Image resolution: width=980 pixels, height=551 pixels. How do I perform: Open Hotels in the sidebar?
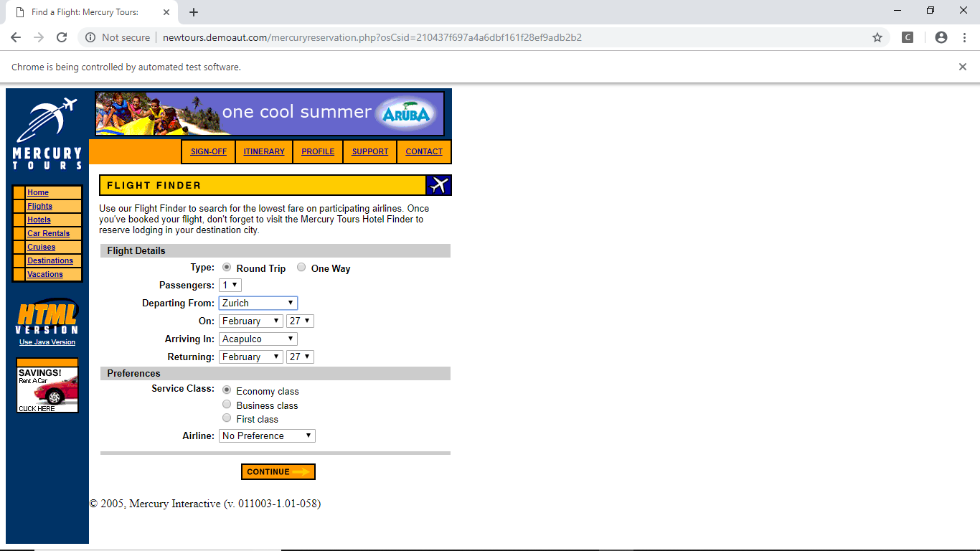39,220
